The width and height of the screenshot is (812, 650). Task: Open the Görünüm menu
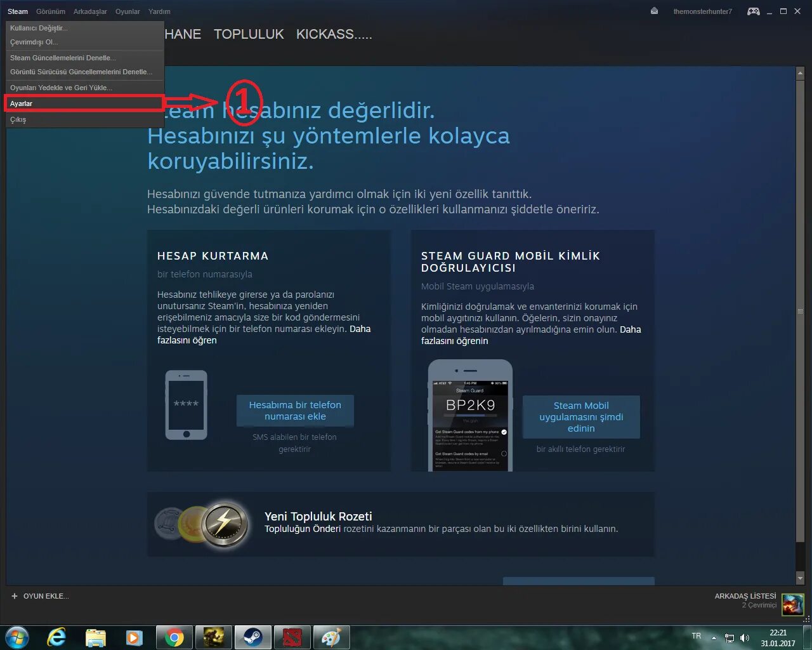coord(51,11)
